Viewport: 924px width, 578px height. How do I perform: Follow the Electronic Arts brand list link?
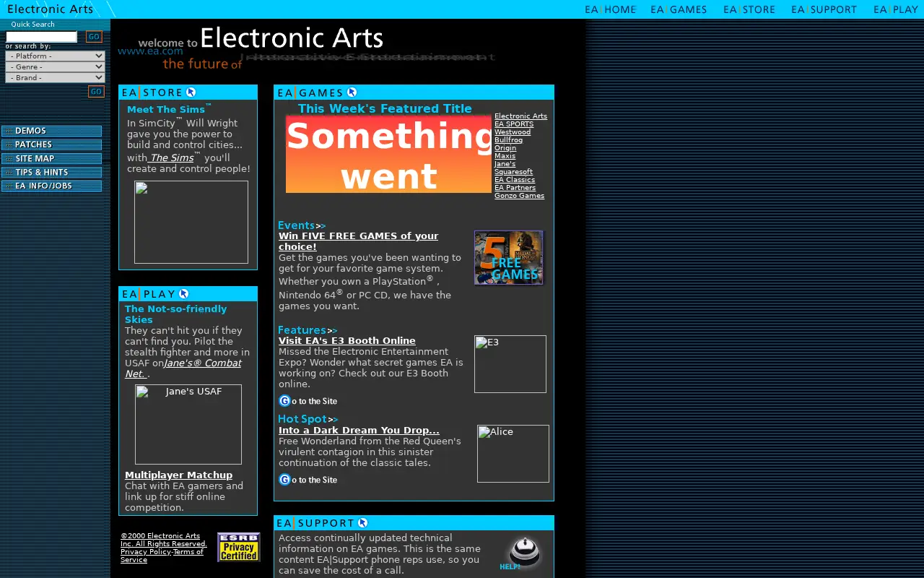(520, 116)
